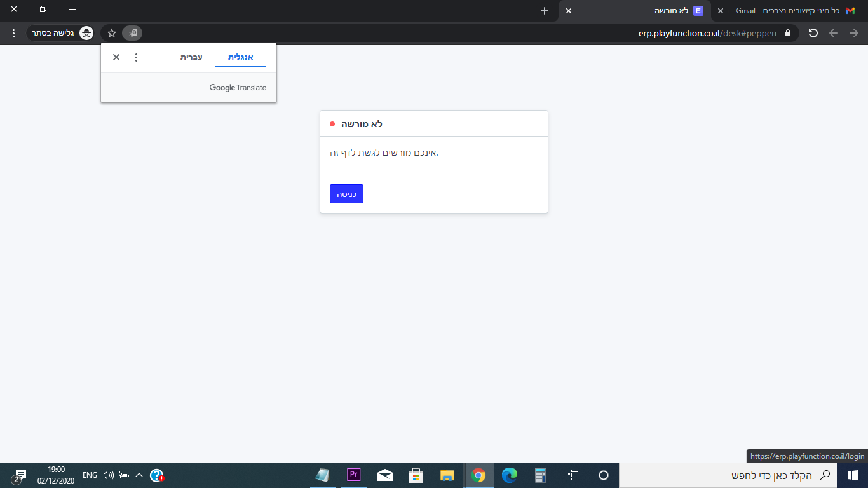
Task: Click the blue כניסה login button
Action: (346, 194)
